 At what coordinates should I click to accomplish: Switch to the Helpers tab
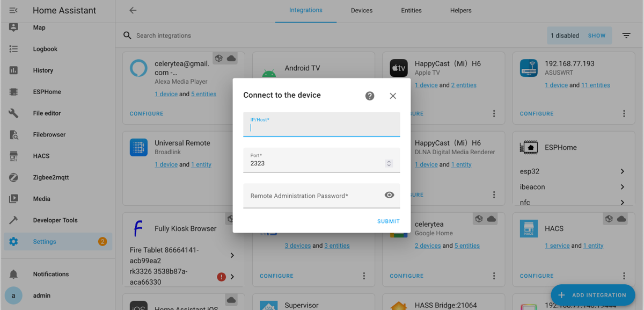pyautogui.click(x=461, y=10)
